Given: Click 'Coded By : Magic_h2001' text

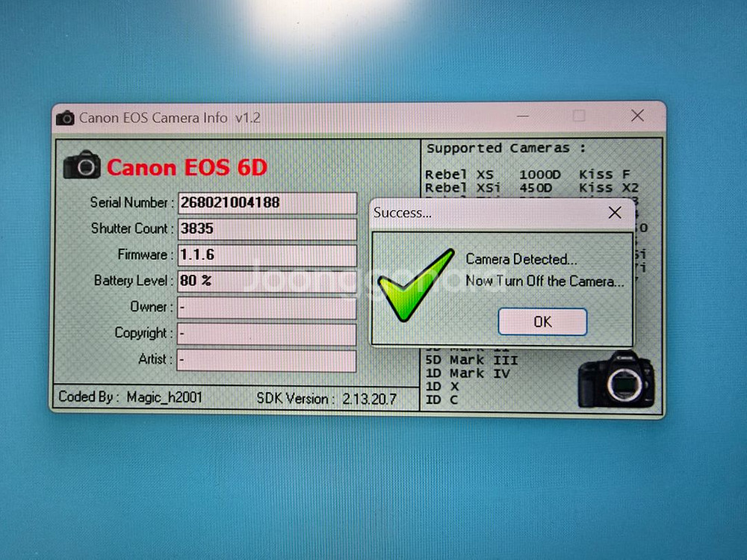Looking at the screenshot, I should tap(131, 397).
